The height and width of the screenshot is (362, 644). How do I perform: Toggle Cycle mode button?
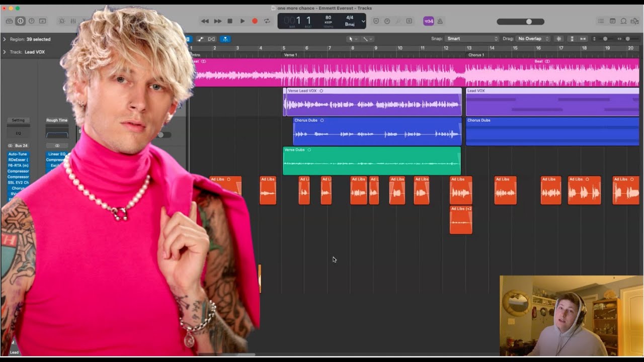coord(267,21)
